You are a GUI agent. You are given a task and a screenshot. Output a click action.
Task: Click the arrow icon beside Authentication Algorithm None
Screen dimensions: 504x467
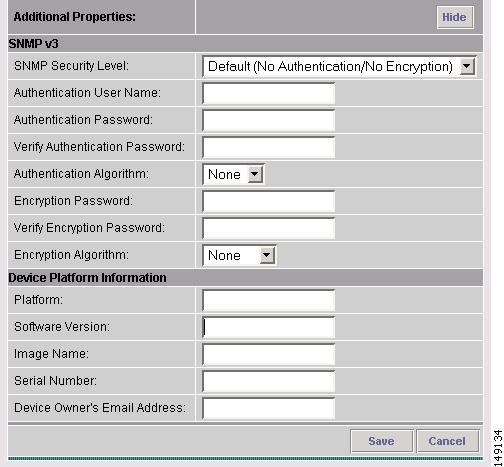pyautogui.click(x=255, y=174)
